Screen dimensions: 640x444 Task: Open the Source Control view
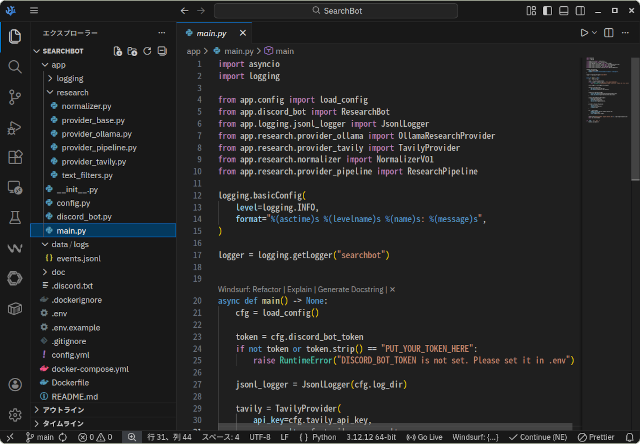pyautogui.click(x=15, y=97)
